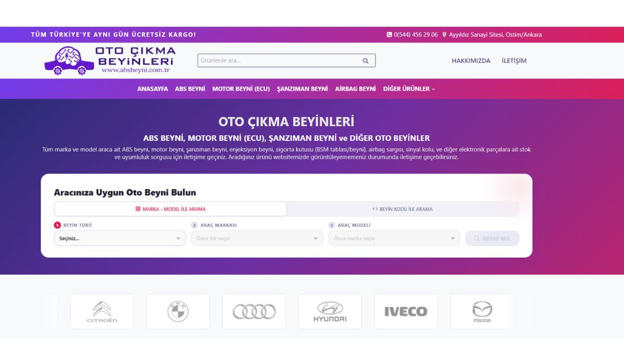Click the search magnifier icon
The height and width of the screenshot is (364, 624).
pos(366,61)
